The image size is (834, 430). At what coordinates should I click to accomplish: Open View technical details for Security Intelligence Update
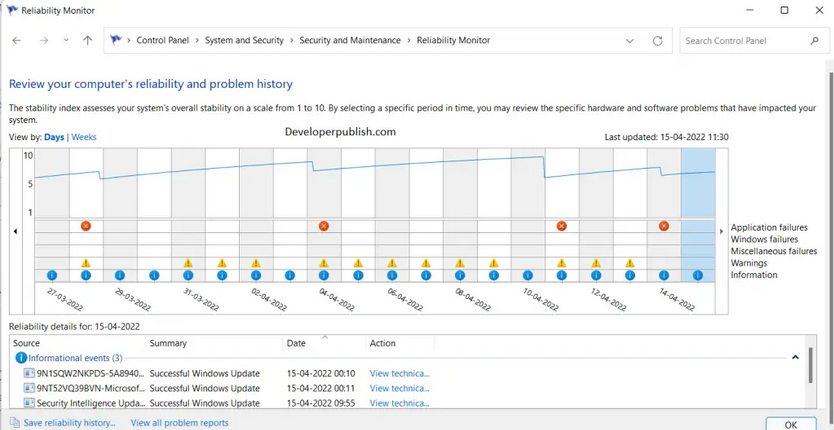(x=399, y=403)
